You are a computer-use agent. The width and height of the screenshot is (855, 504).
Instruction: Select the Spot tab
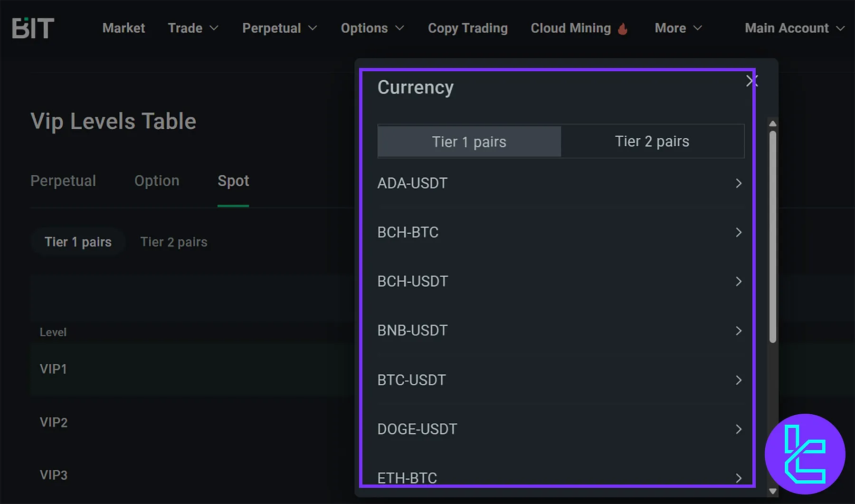[x=233, y=181]
